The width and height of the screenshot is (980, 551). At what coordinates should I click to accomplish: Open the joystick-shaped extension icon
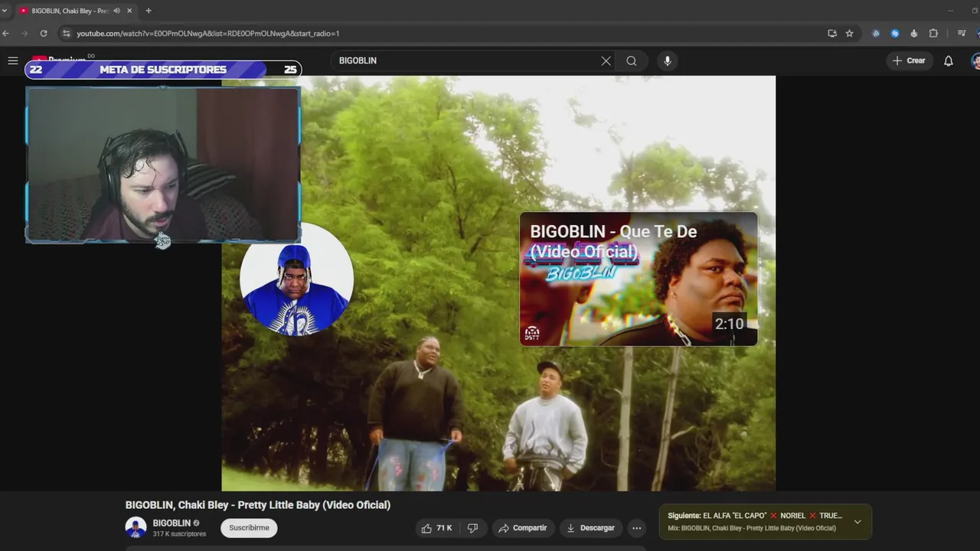[914, 34]
